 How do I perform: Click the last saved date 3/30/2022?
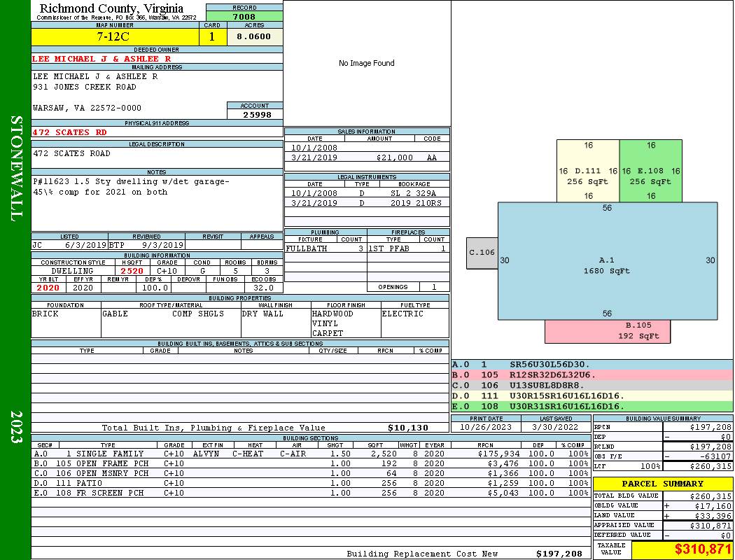[x=556, y=428]
